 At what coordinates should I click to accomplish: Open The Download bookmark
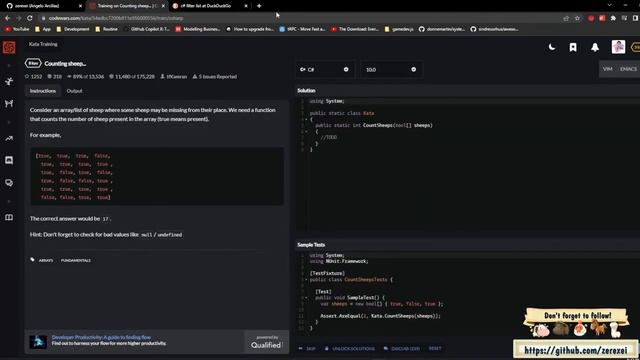(355, 29)
